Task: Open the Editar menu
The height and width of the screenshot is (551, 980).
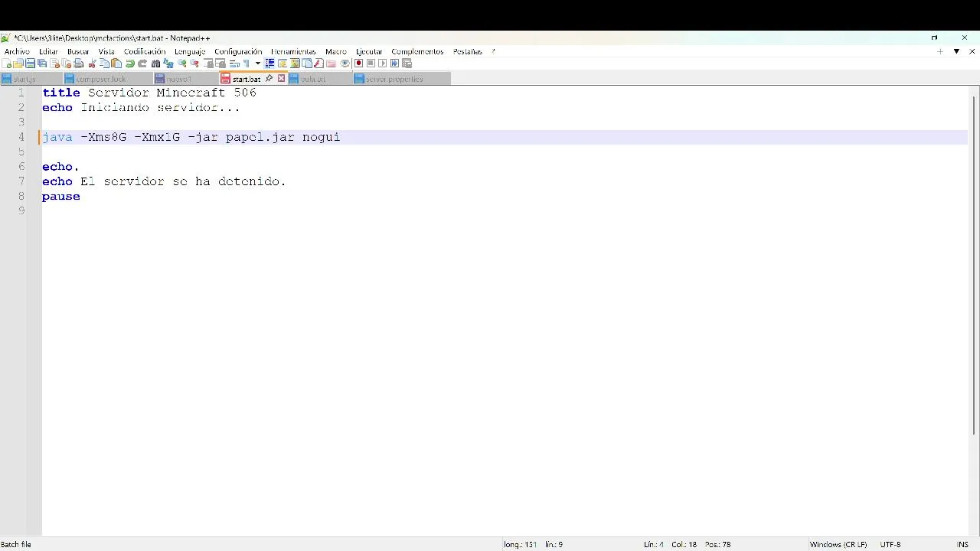Action: point(48,51)
